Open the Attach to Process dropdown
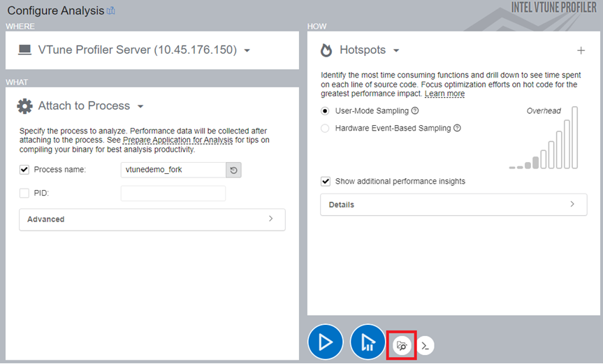The height and width of the screenshot is (364, 603). click(140, 106)
